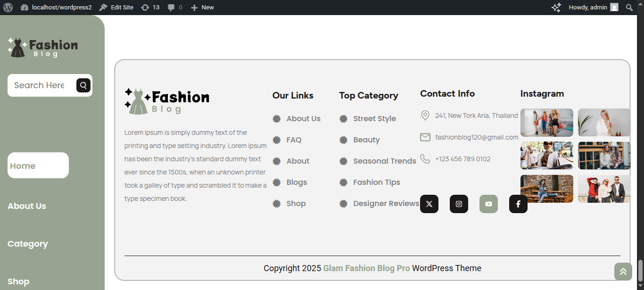This screenshot has height=290, width=644.
Task: Open the X (Twitter) social icon
Action: click(x=429, y=204)
